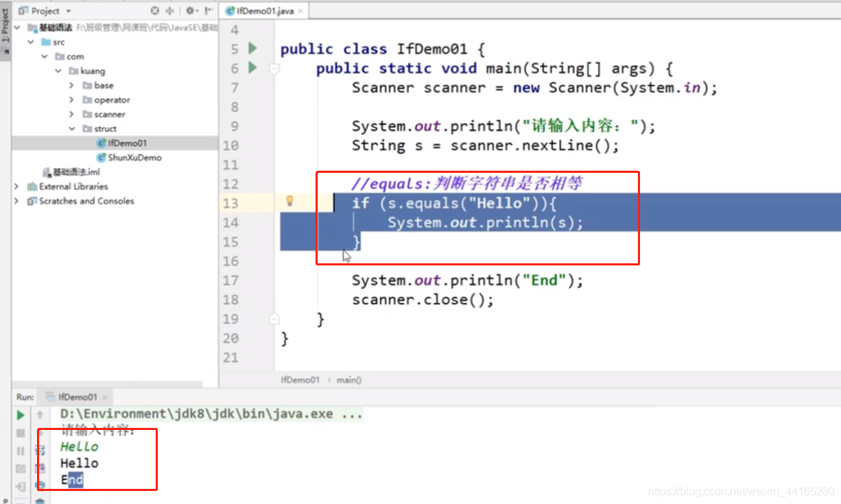Click the fold end marker on line 19
The height and width of the screenshot is (504, 841).
pyautogui.click(x=274, y=319)
